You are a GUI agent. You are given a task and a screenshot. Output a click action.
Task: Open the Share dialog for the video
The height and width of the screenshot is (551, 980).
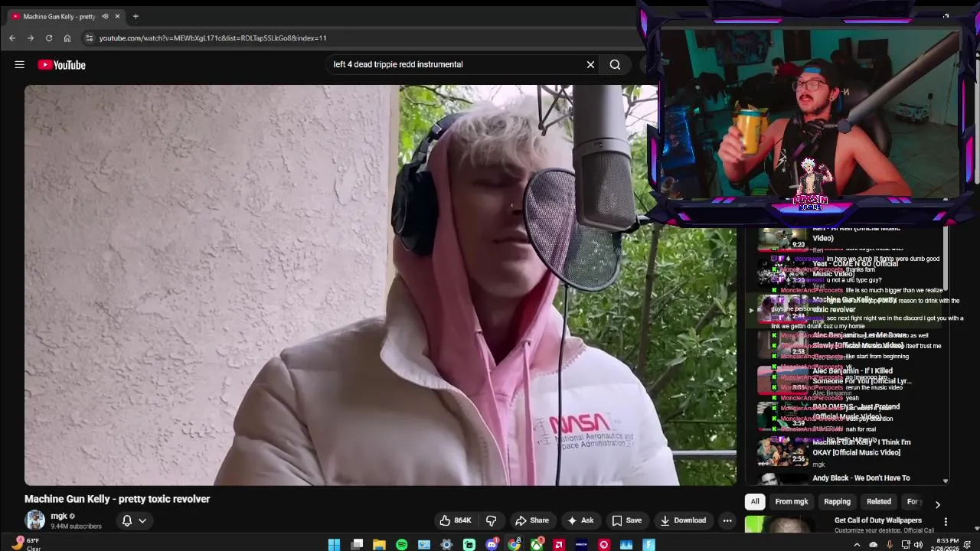click(532, 520)
